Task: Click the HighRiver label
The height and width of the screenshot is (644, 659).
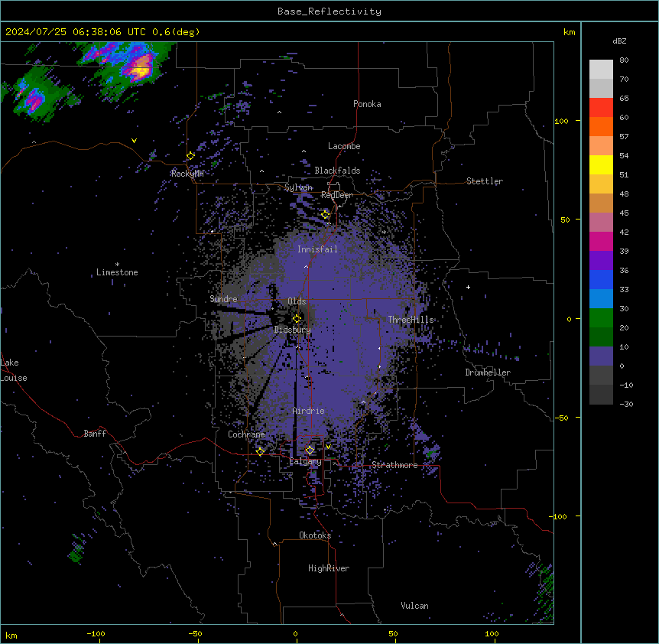Action: click(x=329, y=568)
